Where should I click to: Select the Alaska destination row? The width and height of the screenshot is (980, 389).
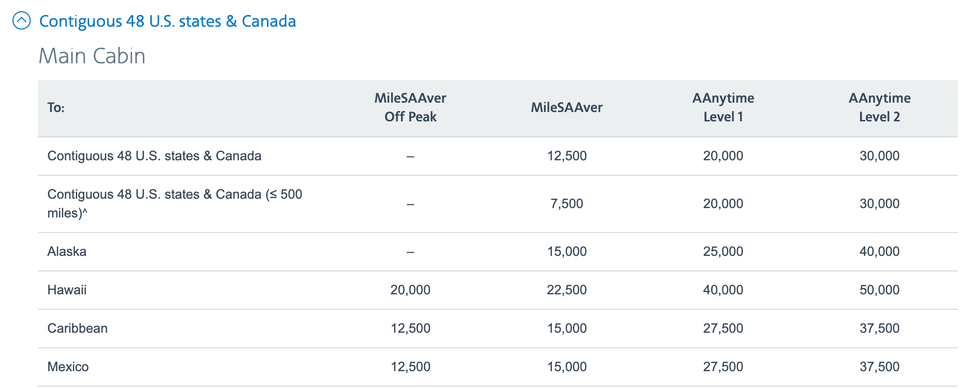[x=498, y=252]
